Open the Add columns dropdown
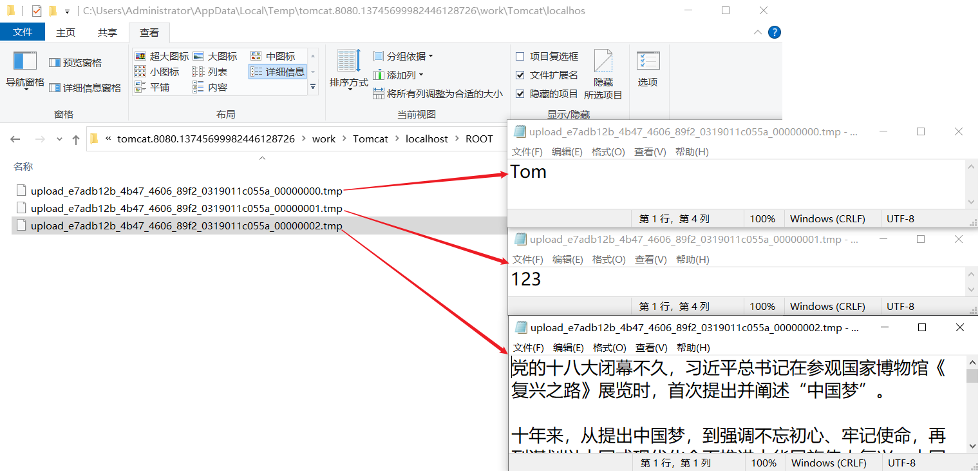980x471 pixels. (x=399, y=75)
